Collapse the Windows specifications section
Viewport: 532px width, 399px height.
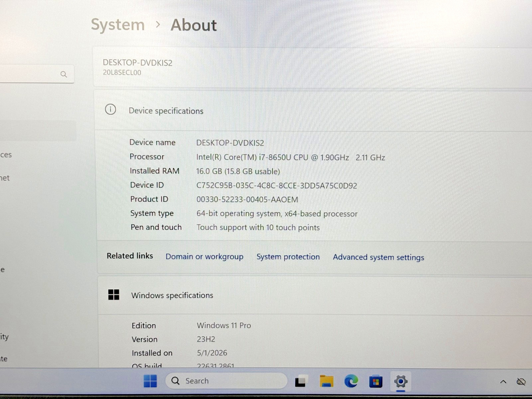[314, 295]
